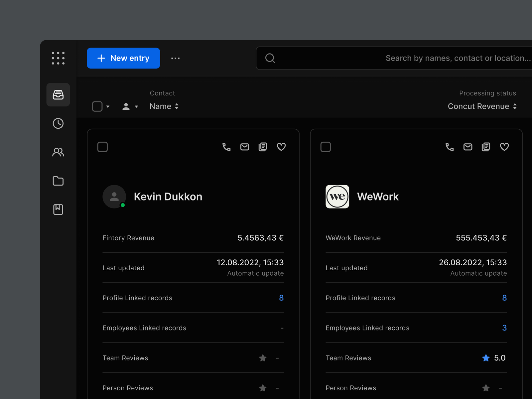Screen dimensions: 532x399
Task: Open Kevin Dukkon's documents icon
Action: pos(263,147)
